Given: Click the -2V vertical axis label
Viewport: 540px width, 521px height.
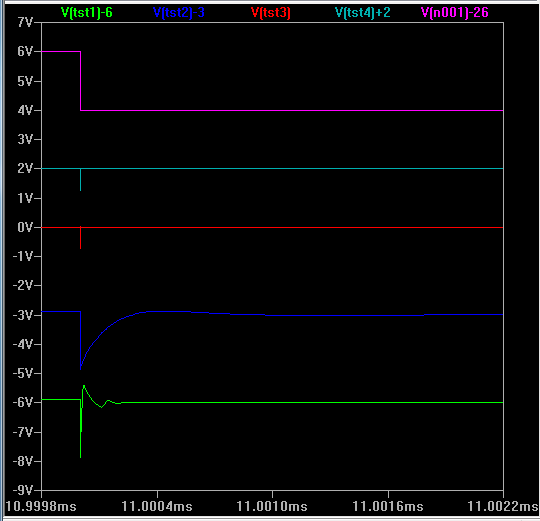Looking at the screenshot, I should point(23,285).
